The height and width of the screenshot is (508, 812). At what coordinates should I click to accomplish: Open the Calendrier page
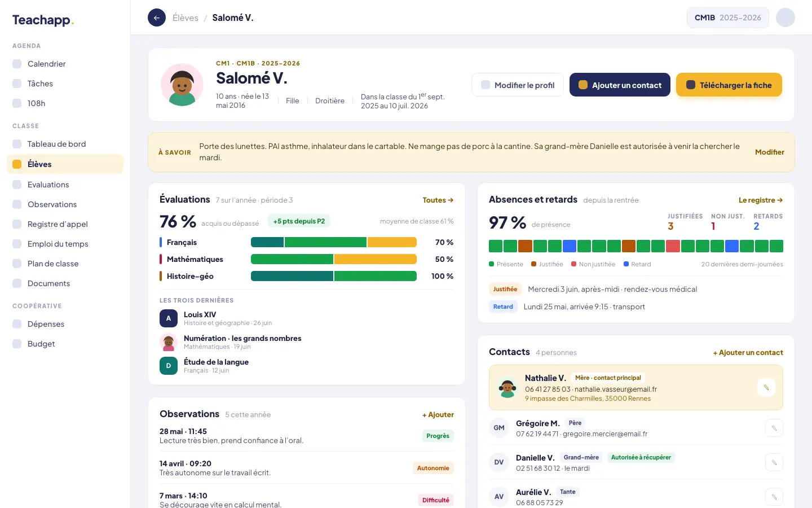click(65, 64)
